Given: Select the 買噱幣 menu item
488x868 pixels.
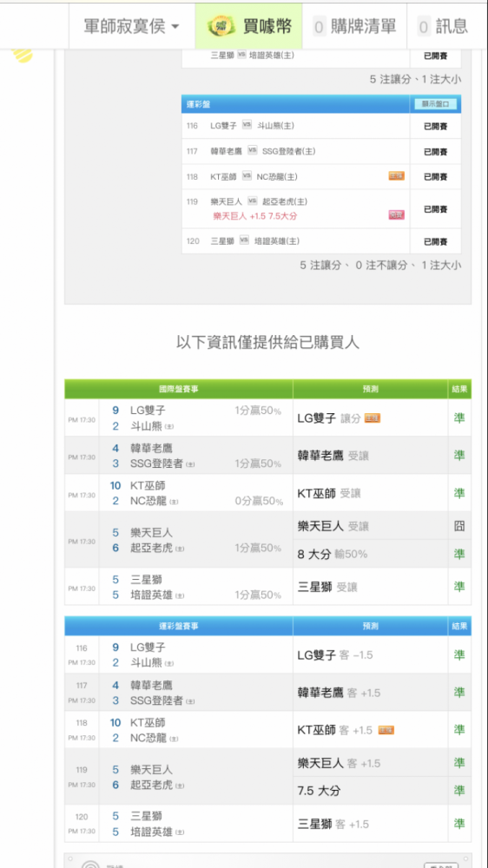Looking at the screenshot, I should click(x=248, y=26).
